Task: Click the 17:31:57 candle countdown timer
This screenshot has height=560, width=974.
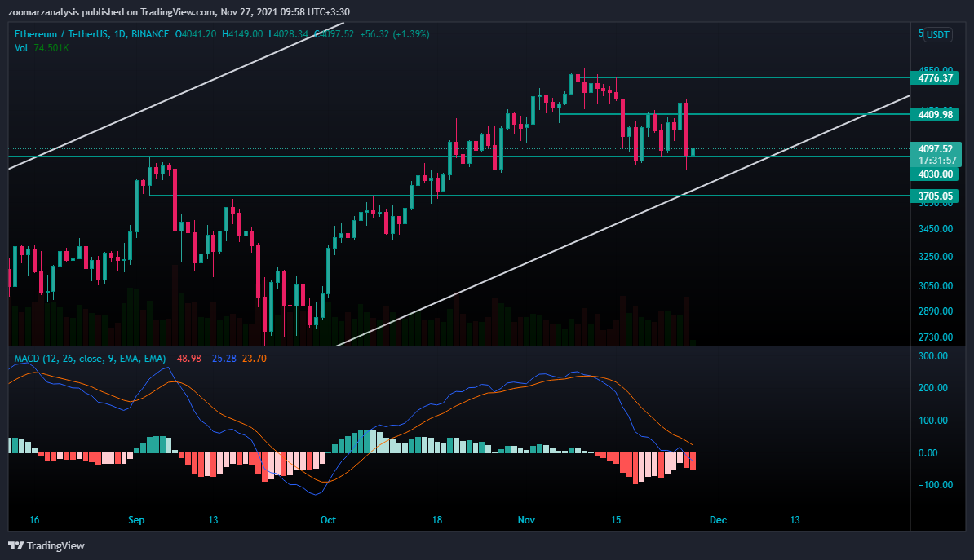Action: pos(936,161)
